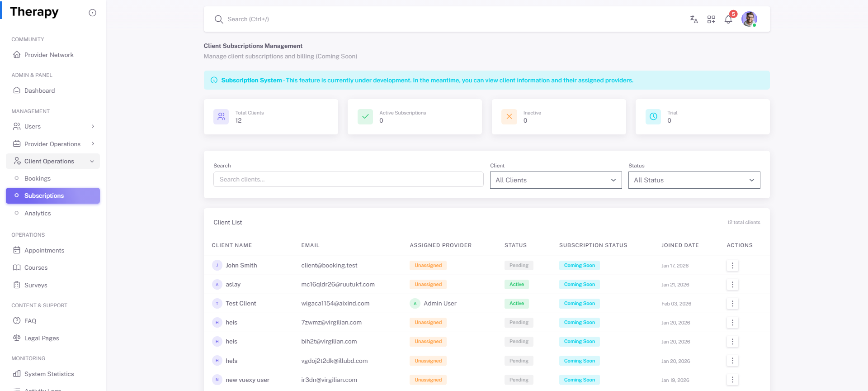This screenshot has width=868, height=391.
Task: Collapse the Client Operations menu
Action: click(x=53, y=161)
